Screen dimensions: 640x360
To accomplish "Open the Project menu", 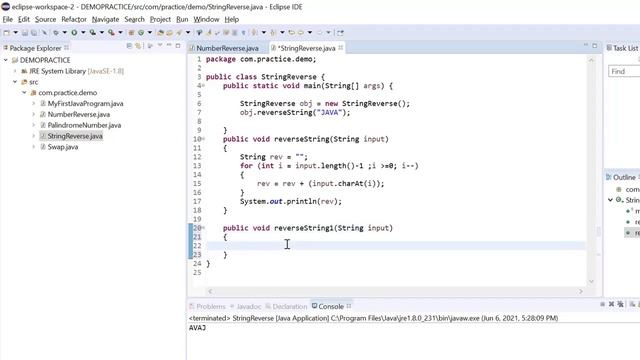I will (x=160, y=19).
